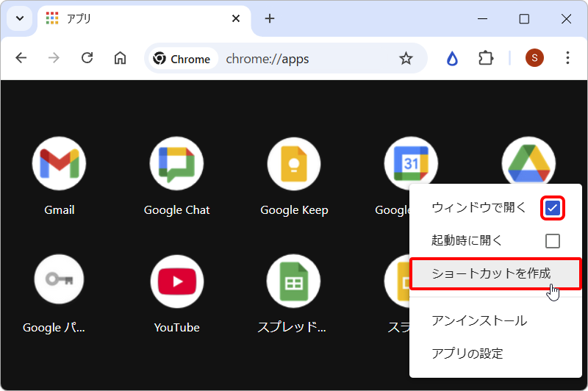This screenshot has width=588, height=391.
Task: Open the Google Keep app icon
Action: [x=294, y=163]
